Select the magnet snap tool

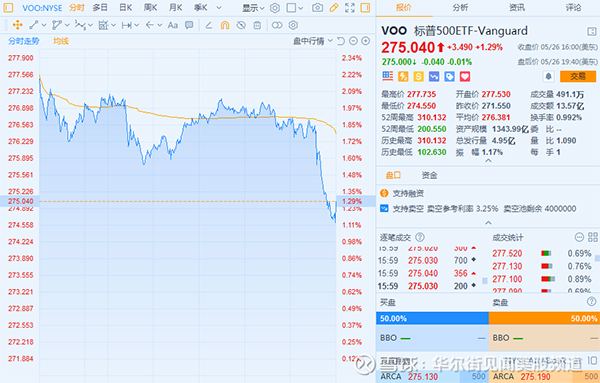(225, 25)
